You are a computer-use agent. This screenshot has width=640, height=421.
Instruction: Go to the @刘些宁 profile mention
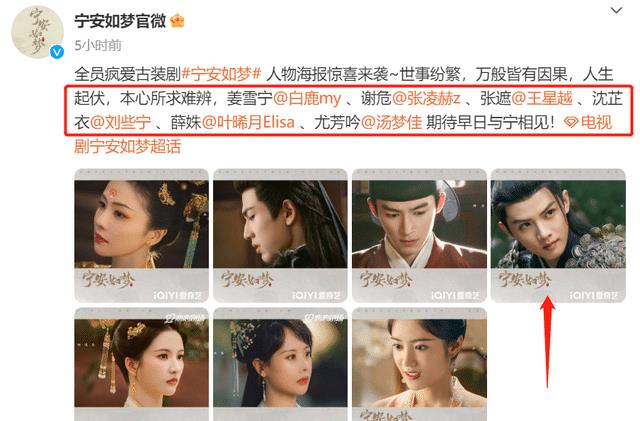point(120,123)
